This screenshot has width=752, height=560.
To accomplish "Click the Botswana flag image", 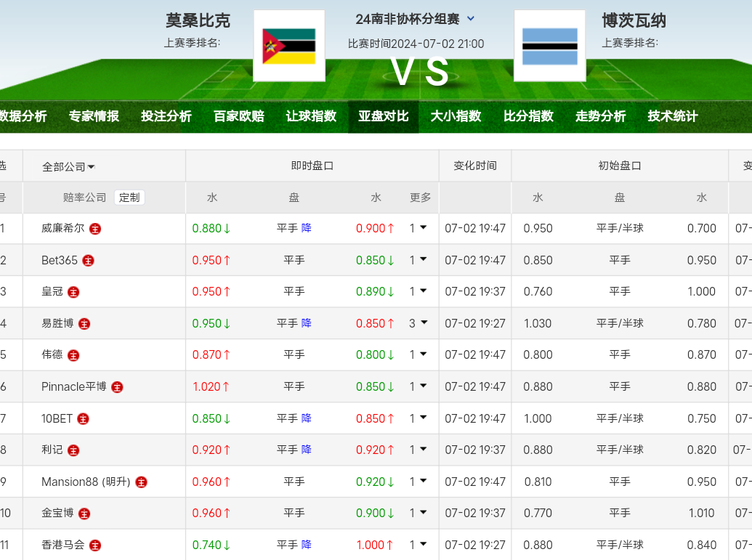I will (549, 46).
